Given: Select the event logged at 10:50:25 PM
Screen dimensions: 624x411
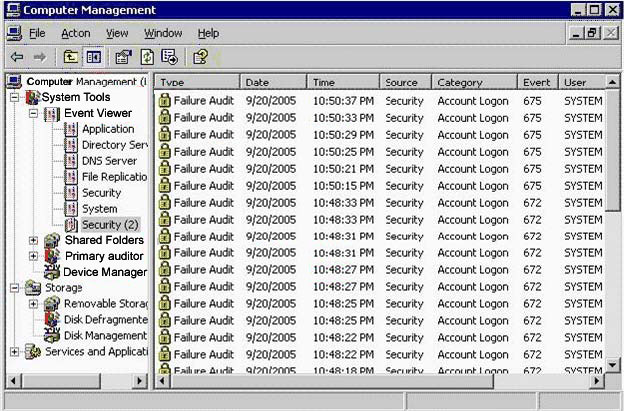Looking at the screenshot, I should (x=380, y=152).
